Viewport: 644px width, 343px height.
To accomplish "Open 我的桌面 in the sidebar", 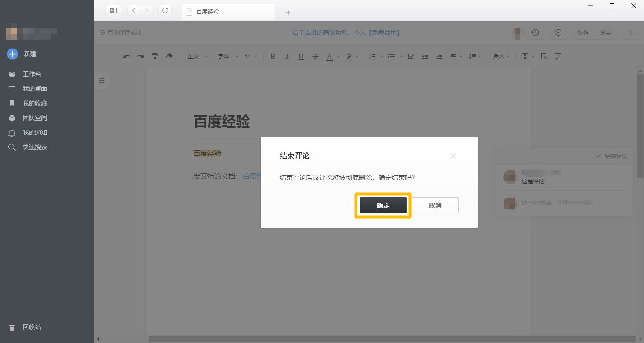I will click(x=28, y=89).
